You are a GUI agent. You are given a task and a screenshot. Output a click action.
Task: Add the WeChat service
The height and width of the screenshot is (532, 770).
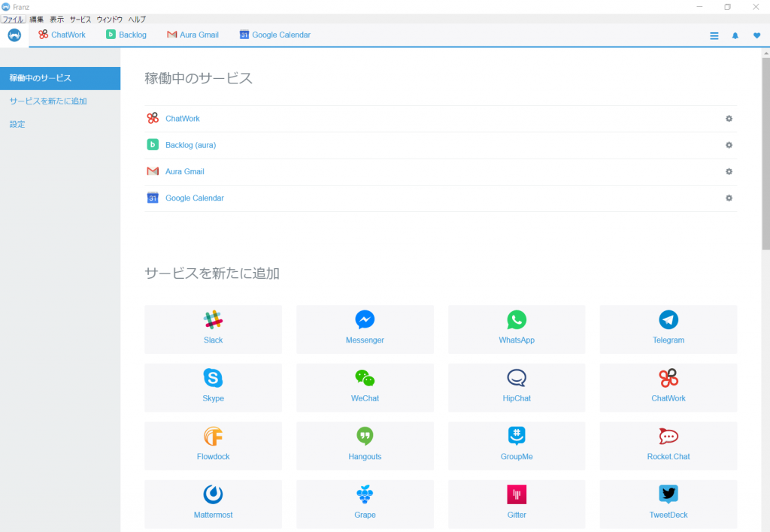365,388
